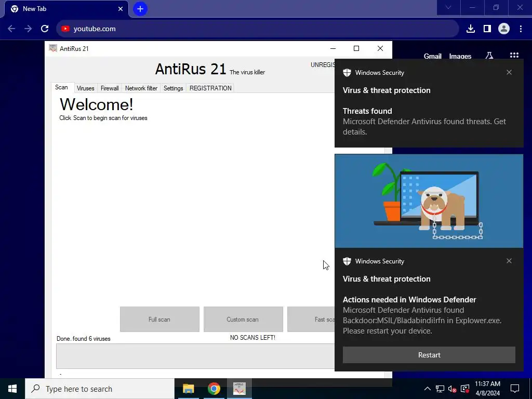Screen dimensions: 532x399
Task: Open the Firewall tab
Action: [110, 88]
